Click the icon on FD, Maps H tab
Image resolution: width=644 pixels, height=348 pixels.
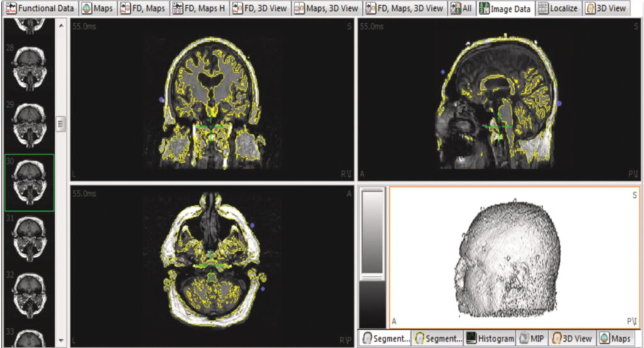click(178, 8)
